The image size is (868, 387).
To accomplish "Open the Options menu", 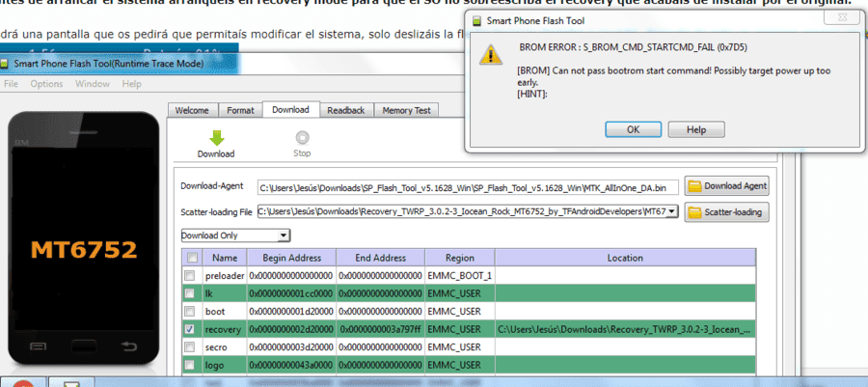I will coord(46,84).
